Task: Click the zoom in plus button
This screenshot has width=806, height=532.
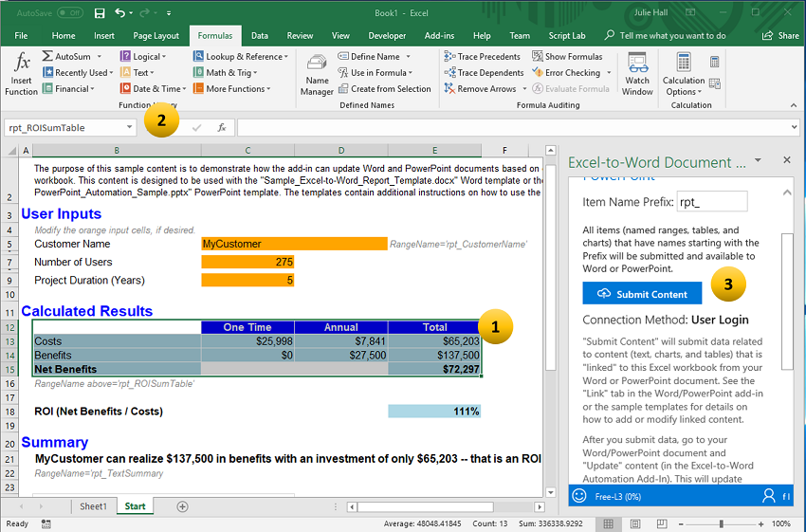Action: pyautogui.click(x=761, y=523)
